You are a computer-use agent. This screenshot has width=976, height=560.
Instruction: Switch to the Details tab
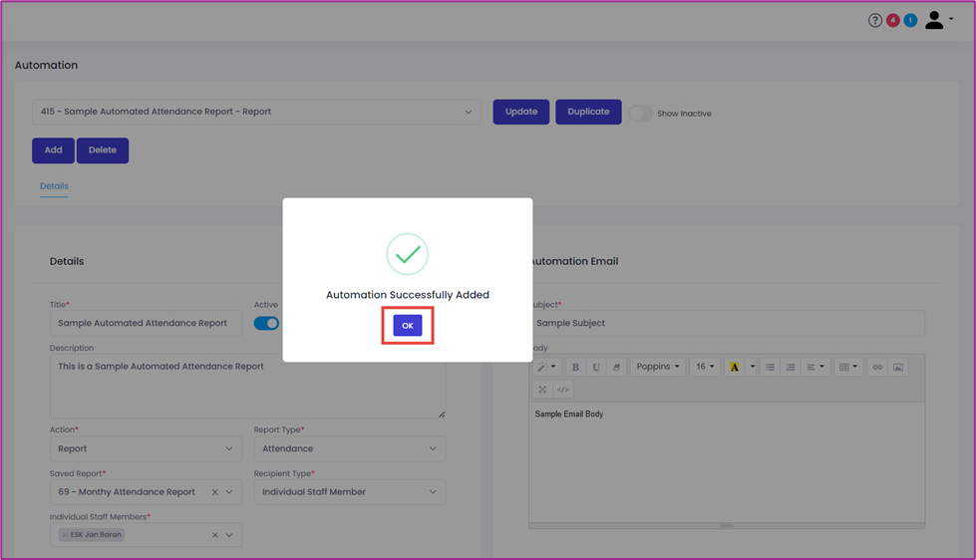pyautogui.click(x=54, y=186)
